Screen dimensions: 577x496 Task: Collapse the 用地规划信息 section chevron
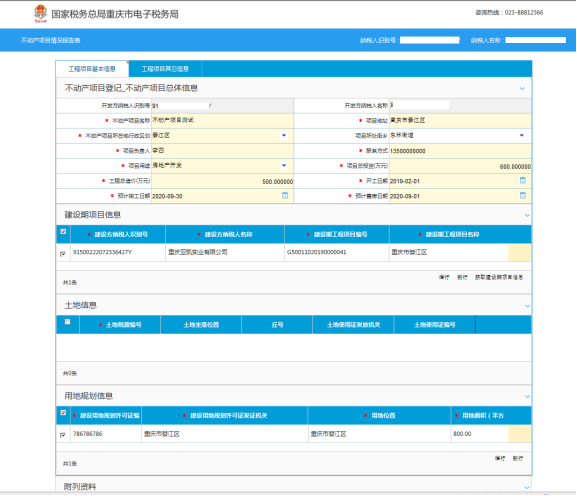(x=527, y=396)
